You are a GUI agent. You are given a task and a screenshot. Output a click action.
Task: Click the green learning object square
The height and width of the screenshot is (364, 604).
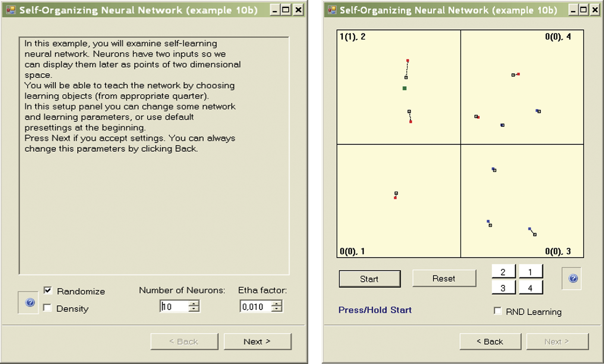(x=404, y=88)
